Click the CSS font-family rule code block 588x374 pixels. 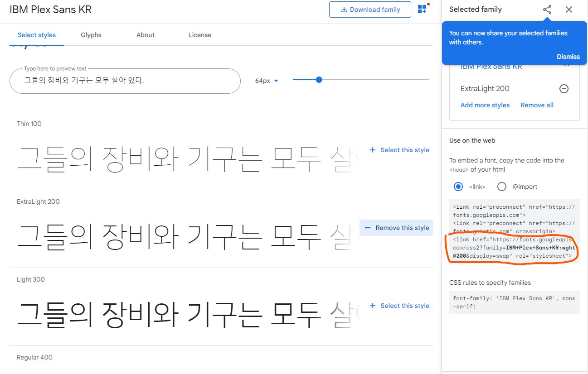[x=514, y=302]
